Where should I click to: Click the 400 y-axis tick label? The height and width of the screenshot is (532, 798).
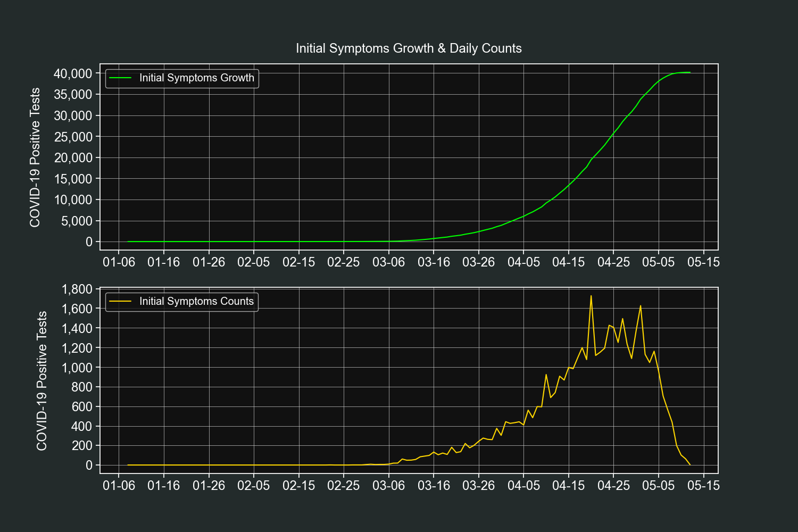coord(82,426)
